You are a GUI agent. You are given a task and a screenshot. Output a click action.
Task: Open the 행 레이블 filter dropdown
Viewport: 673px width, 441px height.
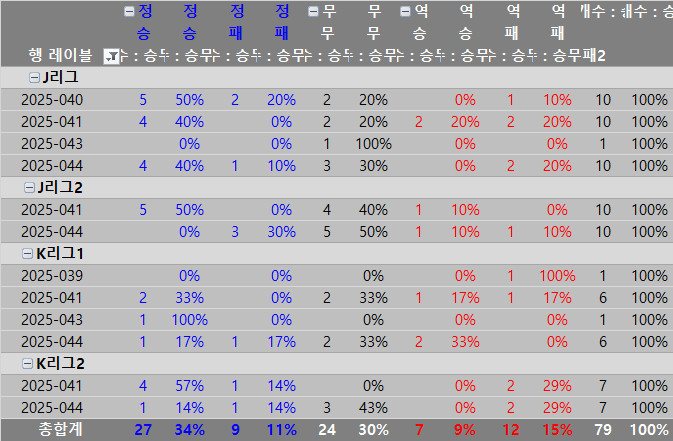[x=112, y=56]
